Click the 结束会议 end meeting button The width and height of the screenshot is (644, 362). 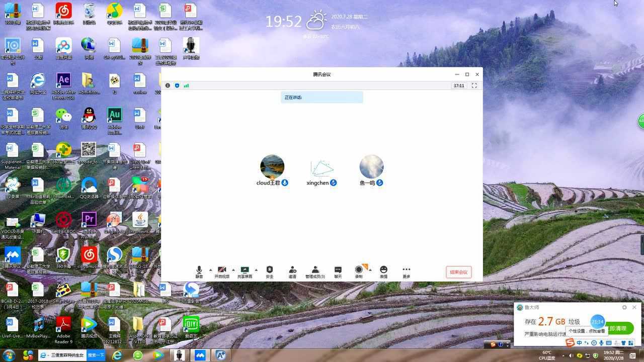click(x=458, y=271)
